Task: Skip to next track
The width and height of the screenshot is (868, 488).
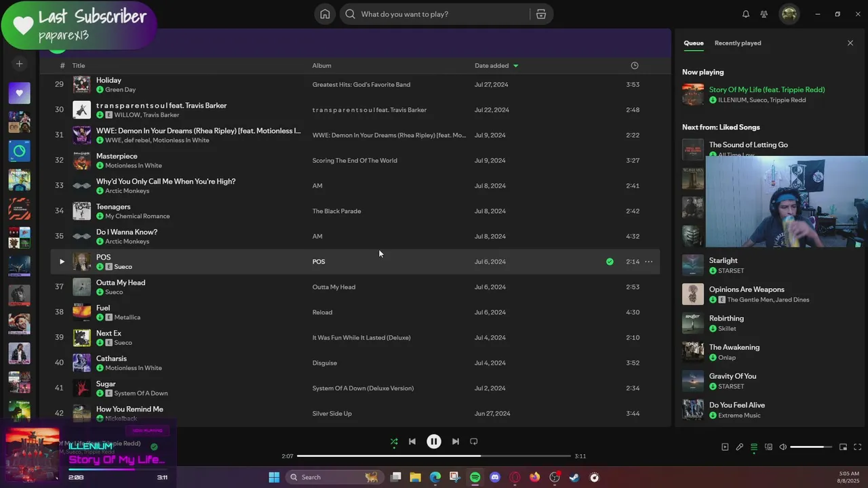Action: tap(456, 441)
